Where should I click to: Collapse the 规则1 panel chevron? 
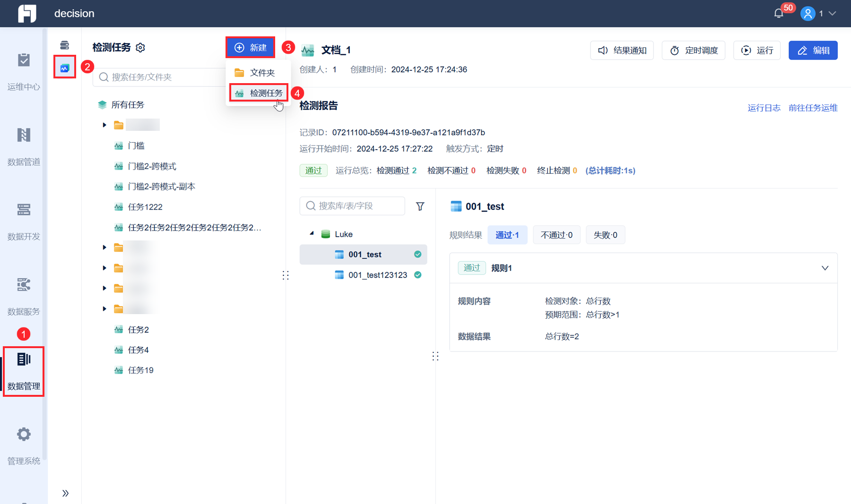[x=825, y=268]
